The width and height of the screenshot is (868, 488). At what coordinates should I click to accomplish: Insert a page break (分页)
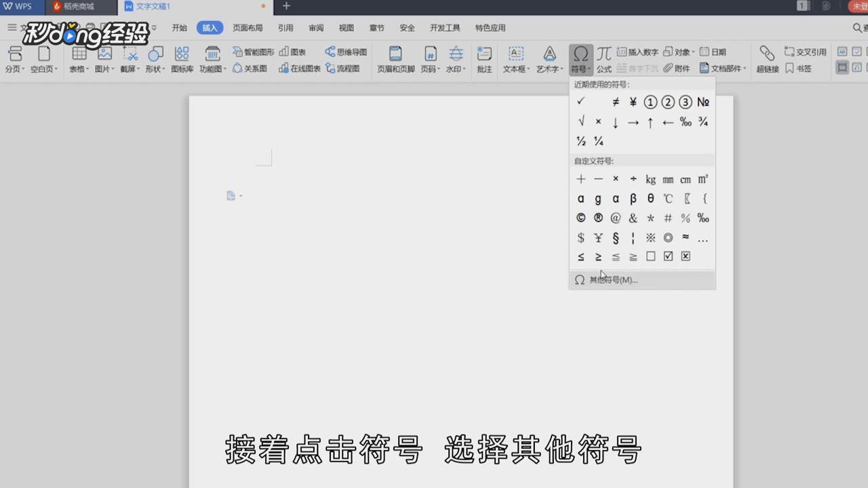pyautogui.click(x=14, y=60)
